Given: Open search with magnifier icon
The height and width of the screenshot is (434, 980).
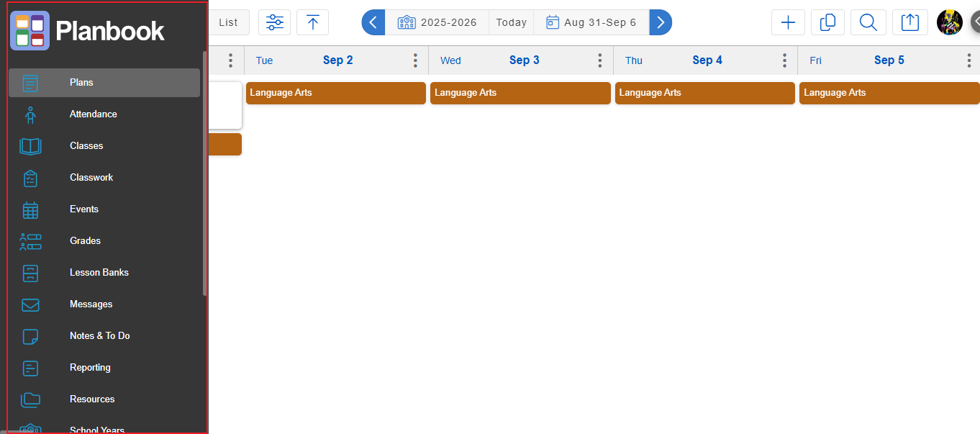Looking at the screenshot, I should coord(868,22).
